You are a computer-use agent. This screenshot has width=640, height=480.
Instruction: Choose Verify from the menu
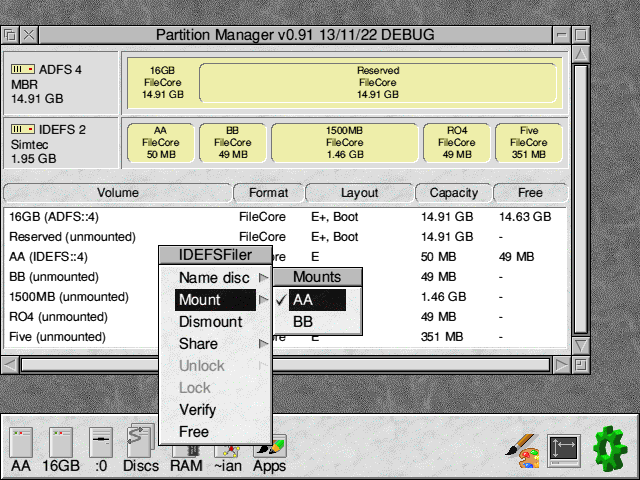(215, 410)
